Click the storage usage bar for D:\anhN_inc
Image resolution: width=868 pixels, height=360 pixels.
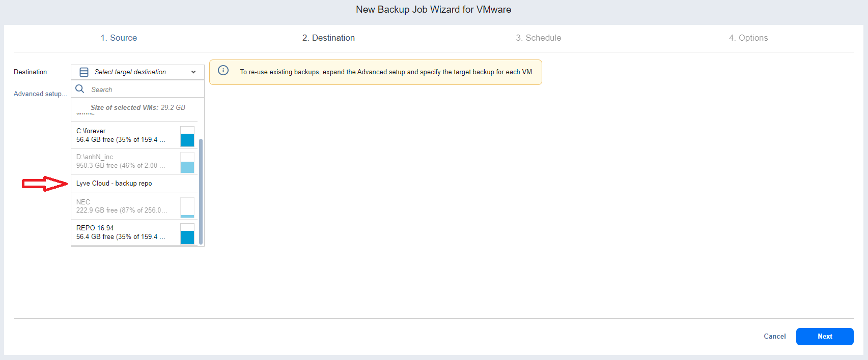[187, 163]
